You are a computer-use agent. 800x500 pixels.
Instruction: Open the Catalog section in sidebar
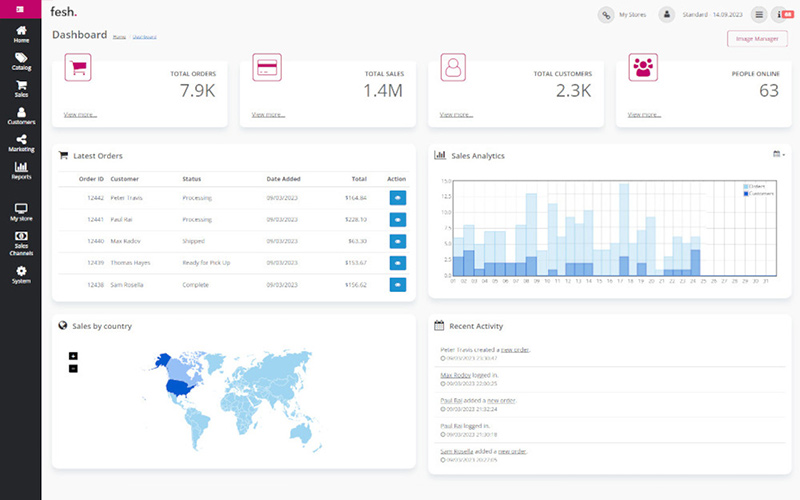tap(20, 62)
